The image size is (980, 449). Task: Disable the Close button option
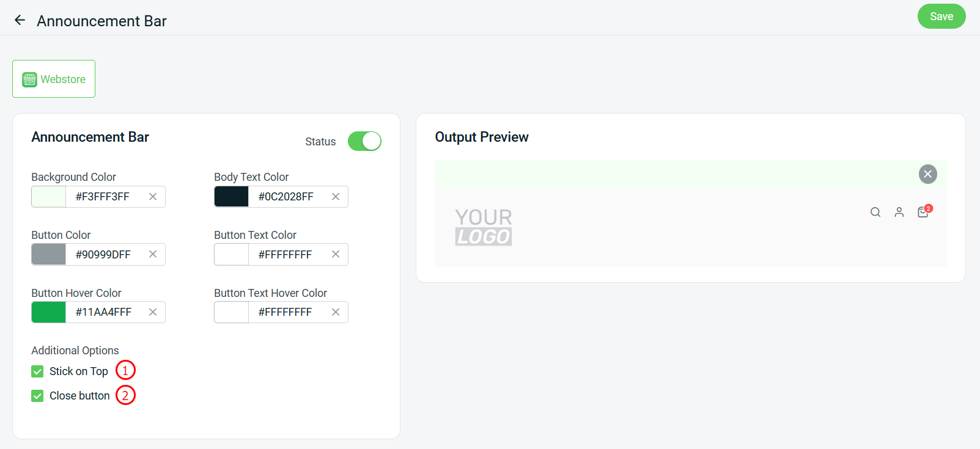(37, 395)
